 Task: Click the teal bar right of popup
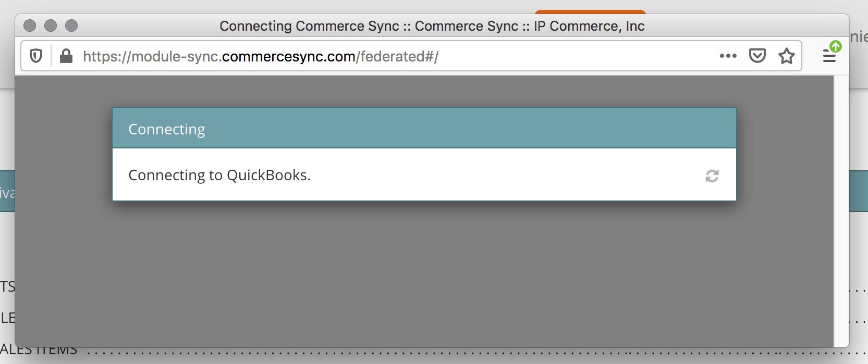(859, 191)
